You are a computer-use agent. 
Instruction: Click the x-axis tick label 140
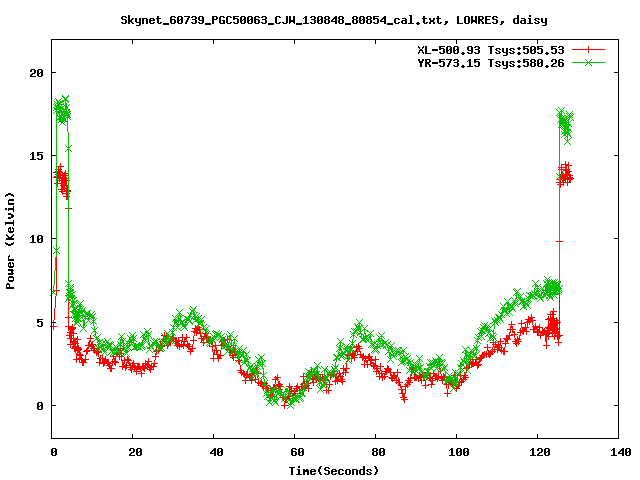620,452
